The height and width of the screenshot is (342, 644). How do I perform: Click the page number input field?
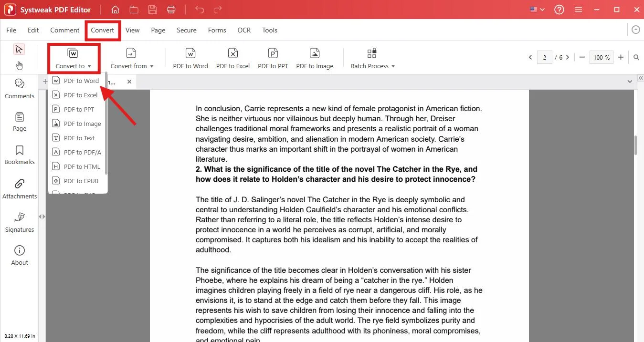(544, 57)
